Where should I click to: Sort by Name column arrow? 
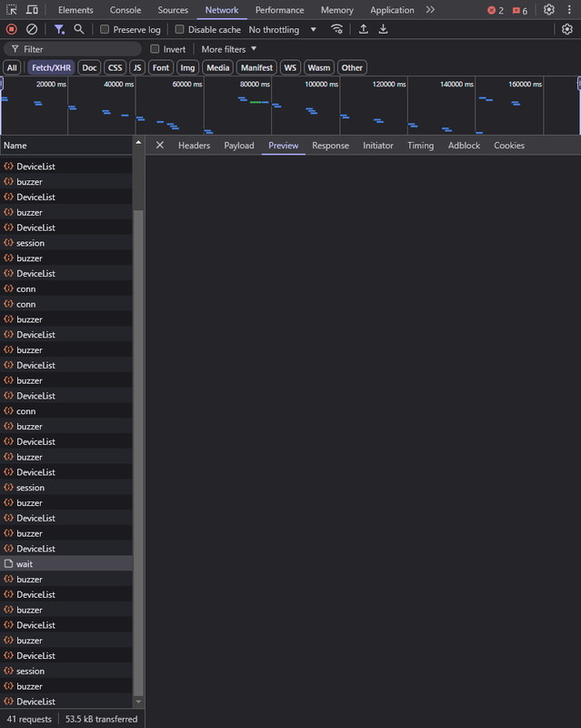[138, 143]
